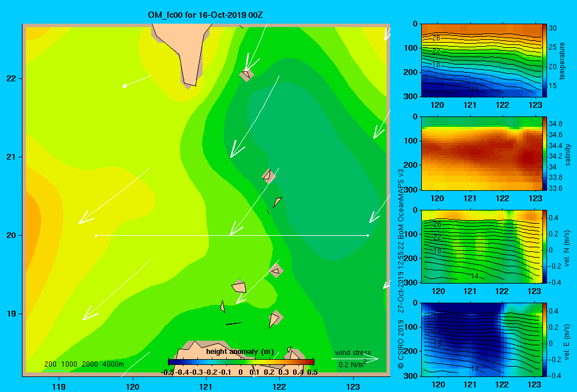The height and width of the screenshot is (392, 577).
Task: Click longitude label 123 on the map axis
Action: click(x=353, y=386)
